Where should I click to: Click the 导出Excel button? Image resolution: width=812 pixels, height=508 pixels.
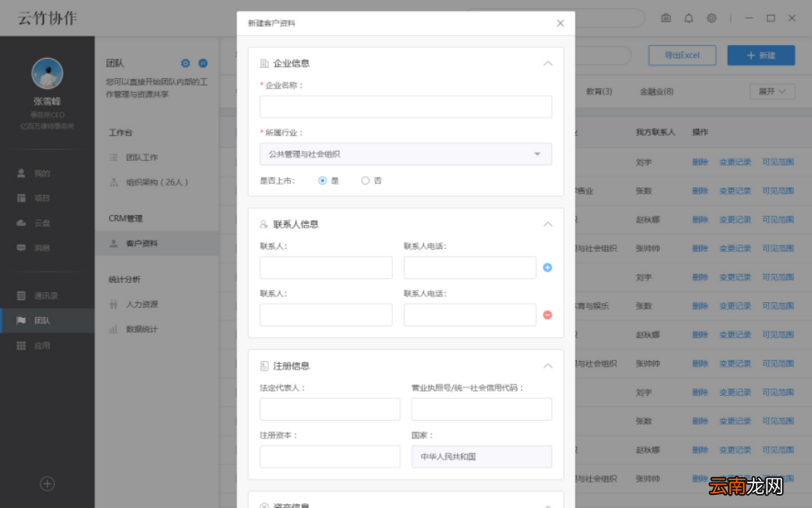(682, 56)
